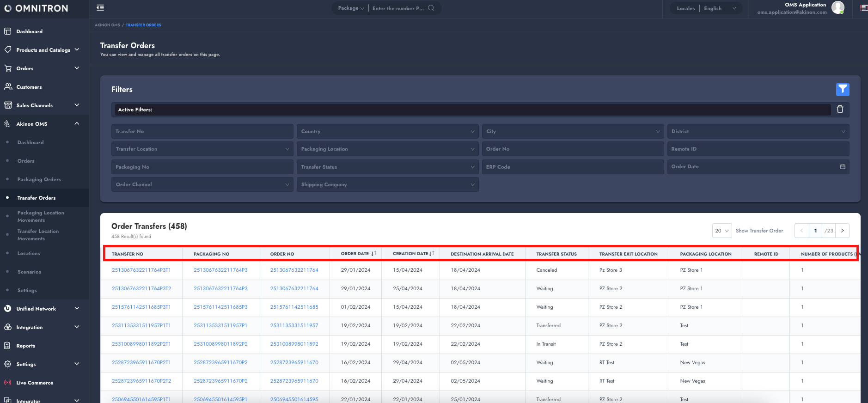
Task: Open the Transfer Status dropdown
Action: click(387, 167)
